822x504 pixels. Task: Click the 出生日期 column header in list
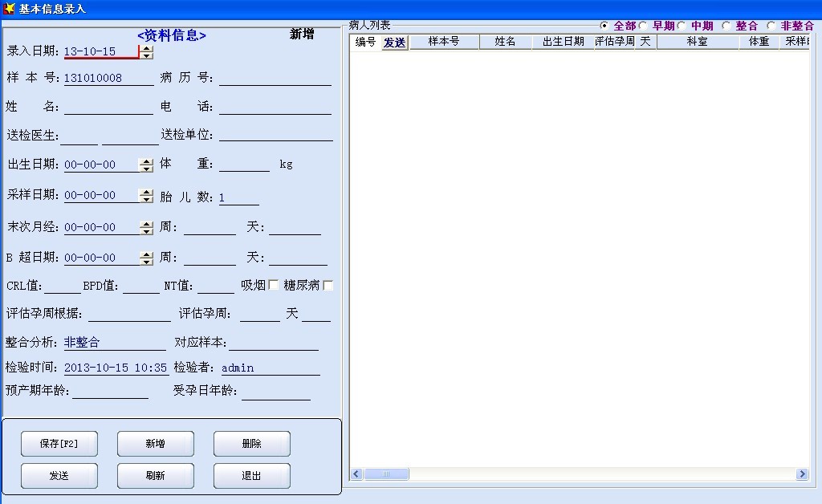click(563, 42)
